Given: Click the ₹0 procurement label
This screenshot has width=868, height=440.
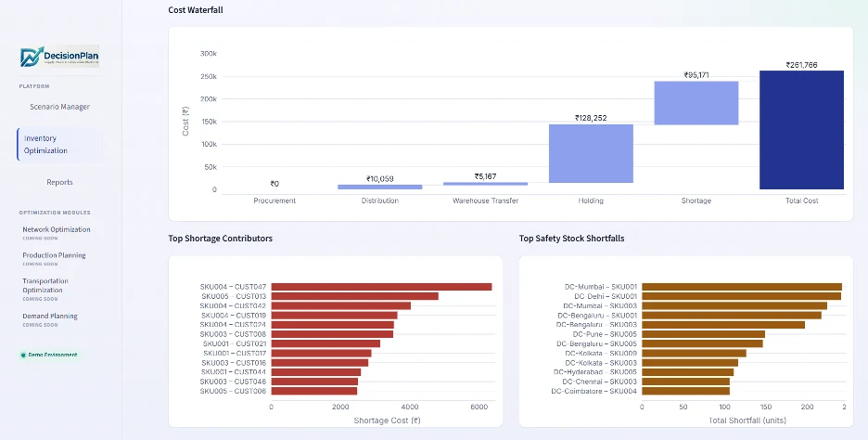Looking at the screenshot, I should coord(274,184).
